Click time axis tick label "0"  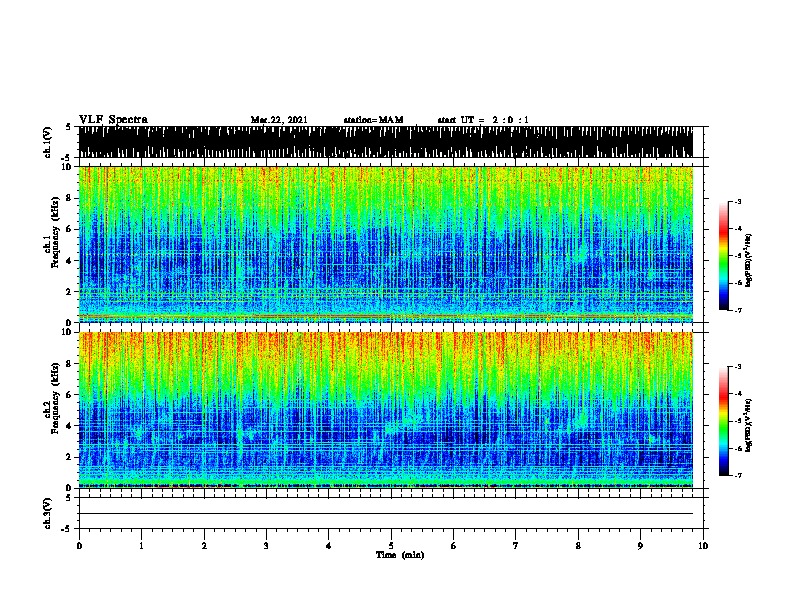pyautogui.click(x=79, y=546)
